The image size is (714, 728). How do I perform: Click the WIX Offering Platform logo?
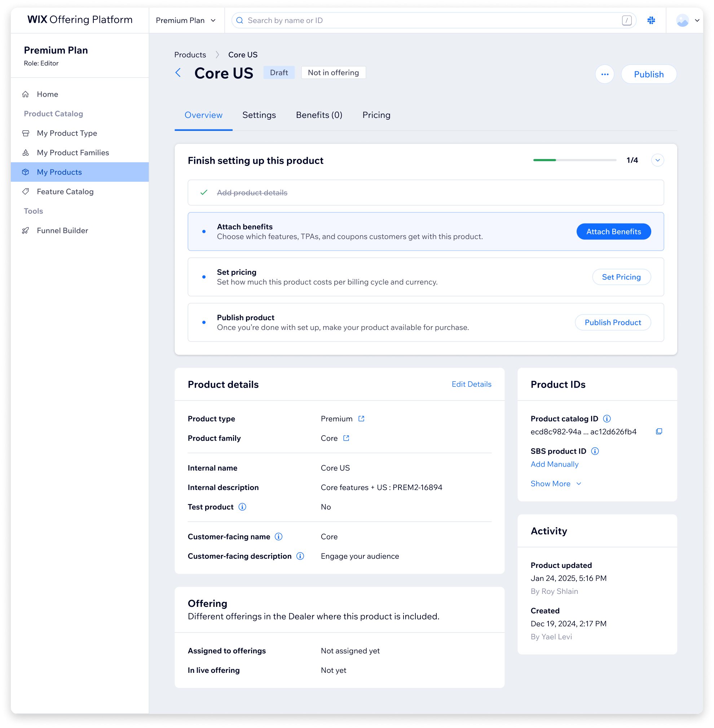point(80,19)
